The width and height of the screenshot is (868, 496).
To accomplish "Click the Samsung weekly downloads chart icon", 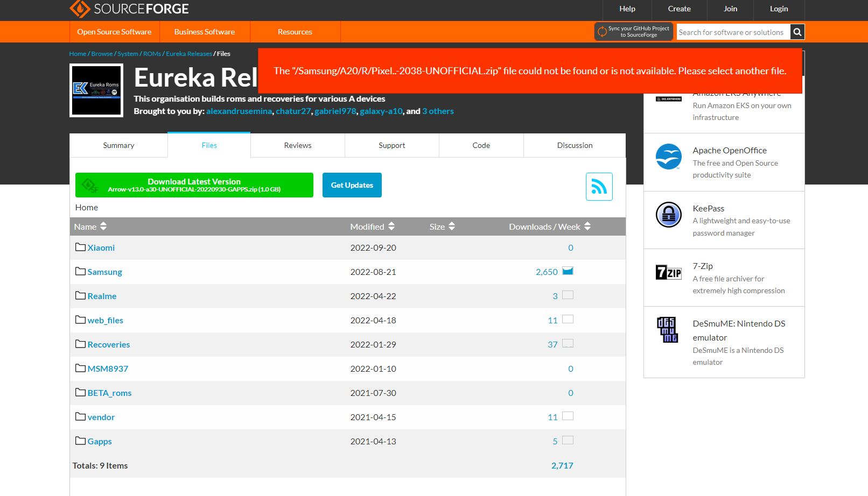I will coord(568,271).
